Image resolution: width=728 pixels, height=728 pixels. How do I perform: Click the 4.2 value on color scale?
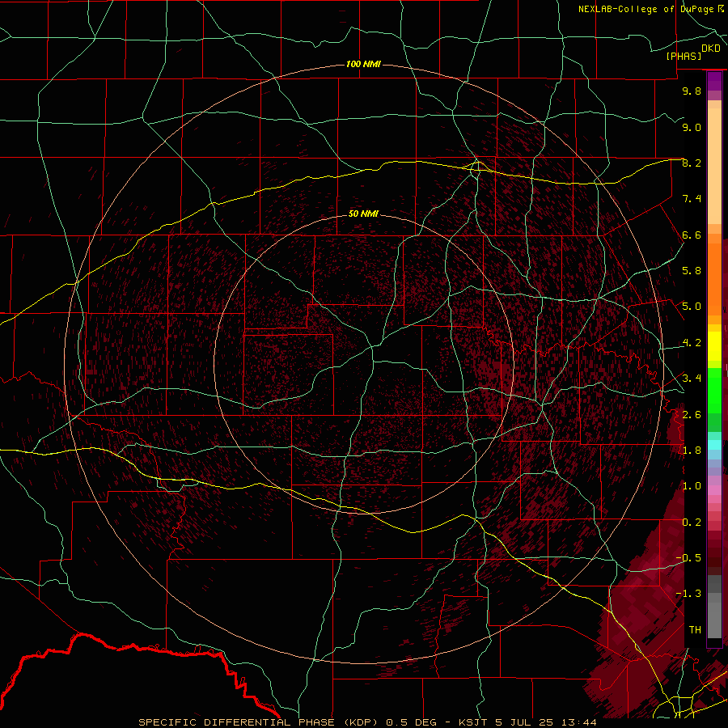pos(692,343)
